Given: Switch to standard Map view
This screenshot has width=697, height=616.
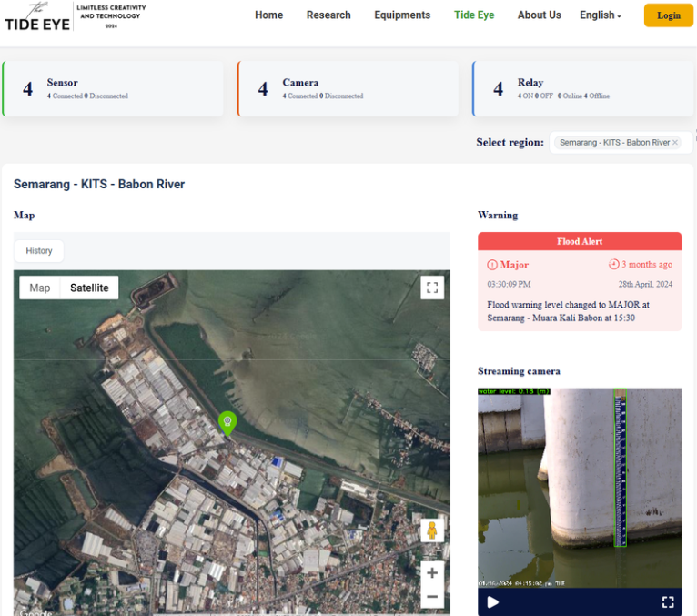Looking at the screenshot, I should click(40, 288).
